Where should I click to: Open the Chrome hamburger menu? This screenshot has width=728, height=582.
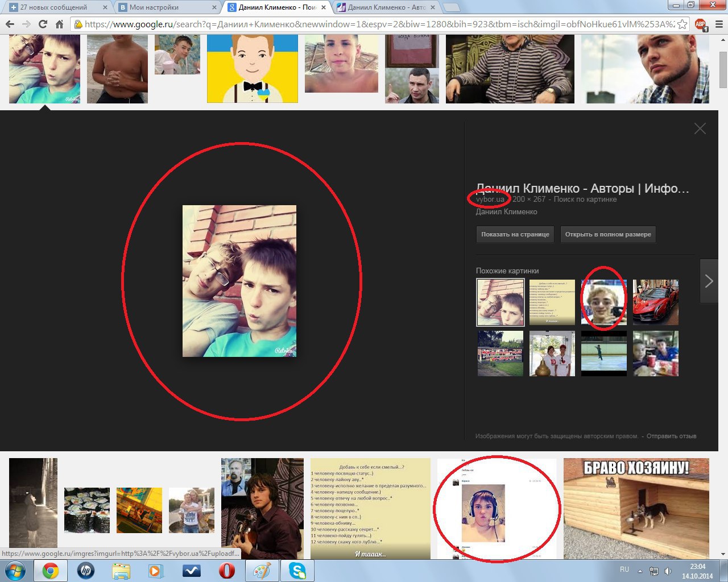[x=718, y=24]
